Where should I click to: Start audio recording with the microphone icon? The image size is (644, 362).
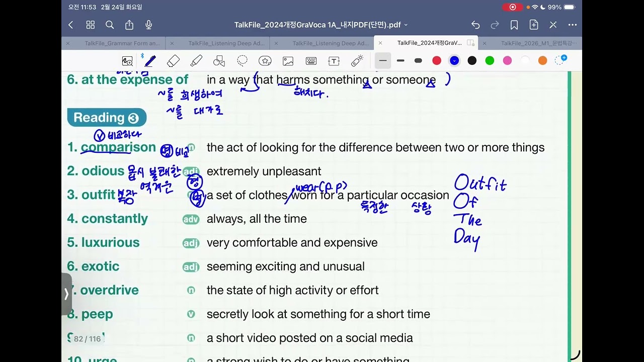148,25
